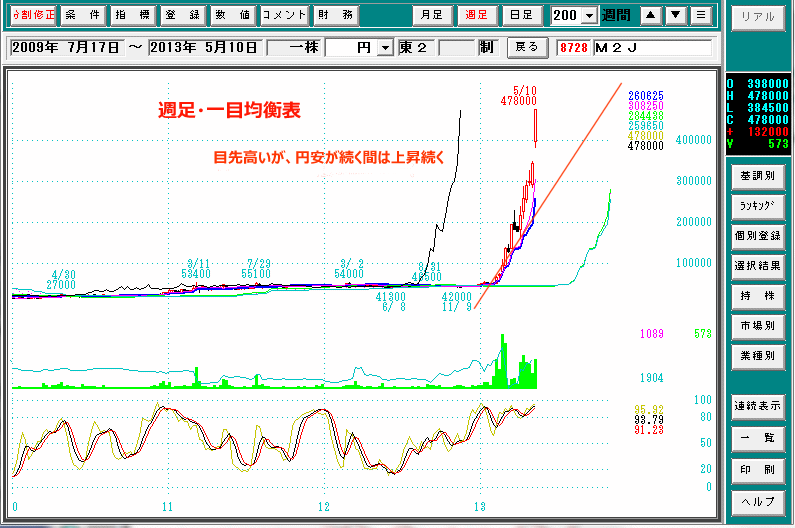This screenshot has height=528, width=795.
Task: Click the 業種別 by-industry button
Action: tap(758, 356)
